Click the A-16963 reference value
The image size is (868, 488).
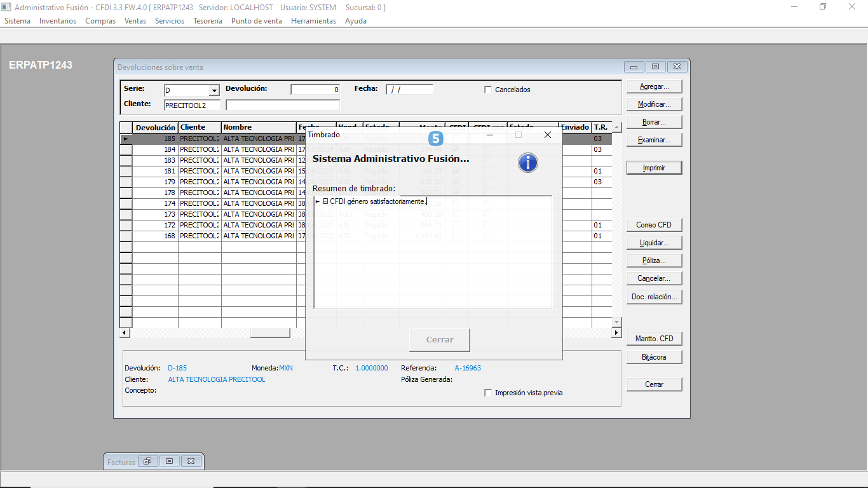pyautogui.click(x=468, y=368)
